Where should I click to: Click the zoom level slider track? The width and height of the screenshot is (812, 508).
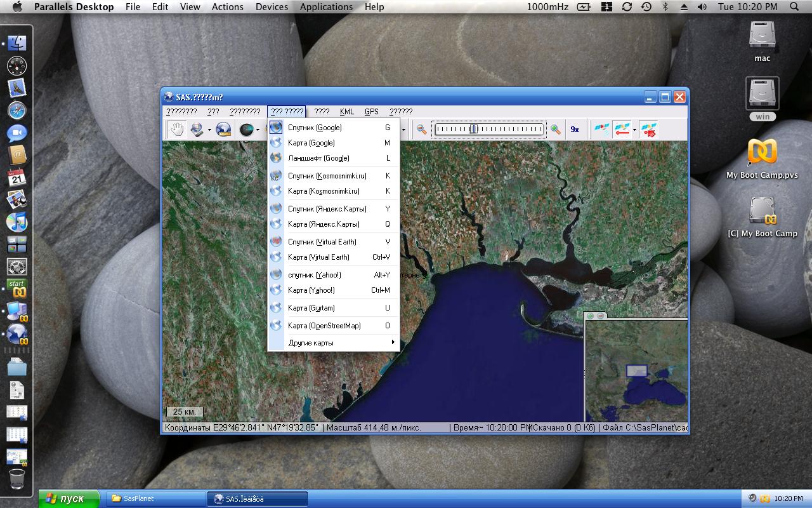pyautogui.click(x=489, y=130)
